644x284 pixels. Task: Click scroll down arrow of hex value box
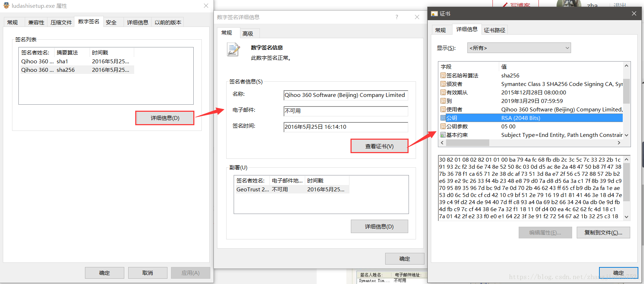[x=626, y=217]
